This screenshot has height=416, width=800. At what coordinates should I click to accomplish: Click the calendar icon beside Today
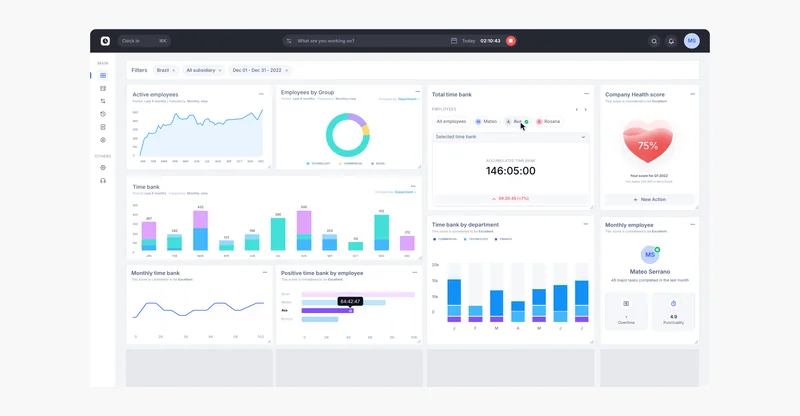[454, 41]
